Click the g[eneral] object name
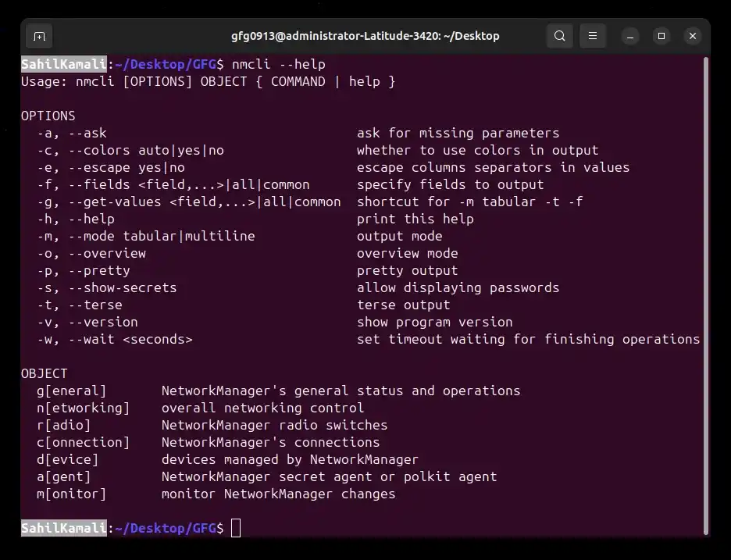731x560 pixels. point(72,391)
